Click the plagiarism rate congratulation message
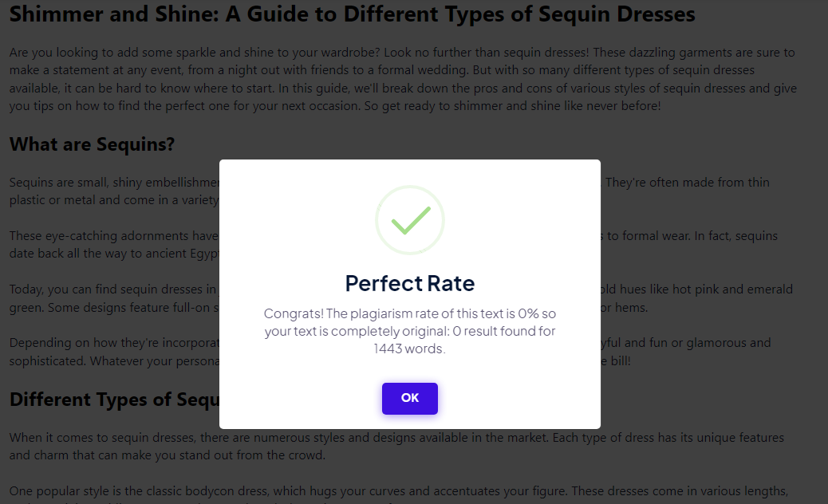The width and height of the screenshot is (828, 504). coord(410,331)
